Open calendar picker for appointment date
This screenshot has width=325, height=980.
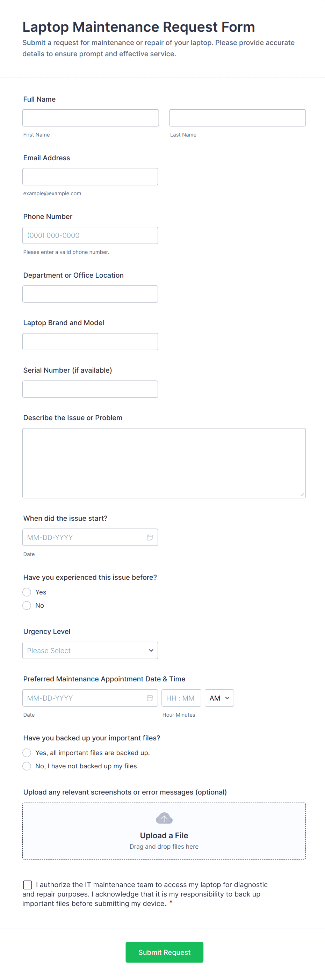[150, 698]
